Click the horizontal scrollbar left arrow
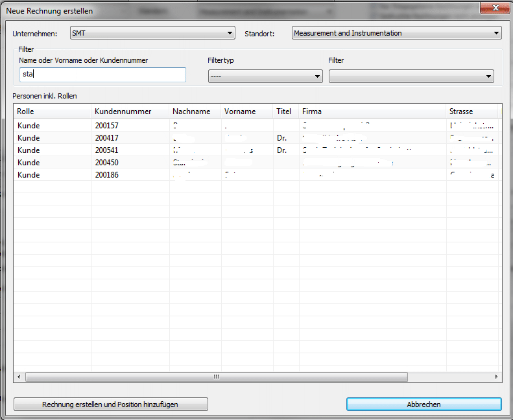The height and width of the screenshot is (420, 513). point(18,377)
